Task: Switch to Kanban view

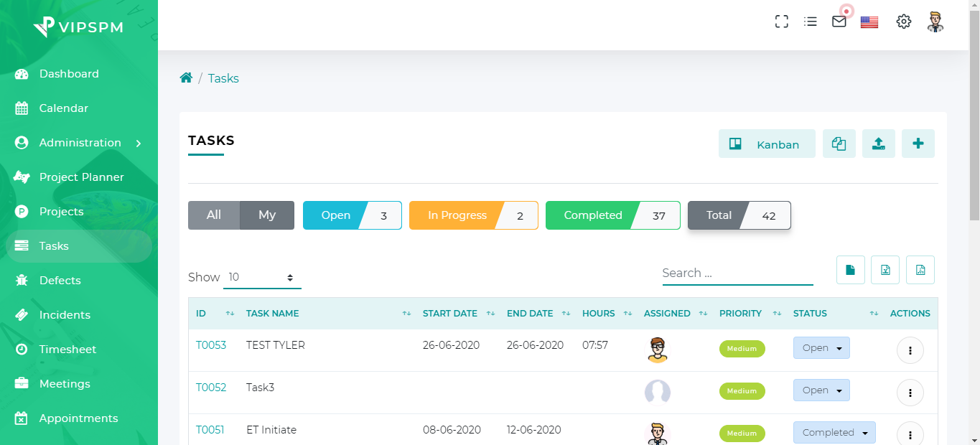Action: [x=767, y=144]
